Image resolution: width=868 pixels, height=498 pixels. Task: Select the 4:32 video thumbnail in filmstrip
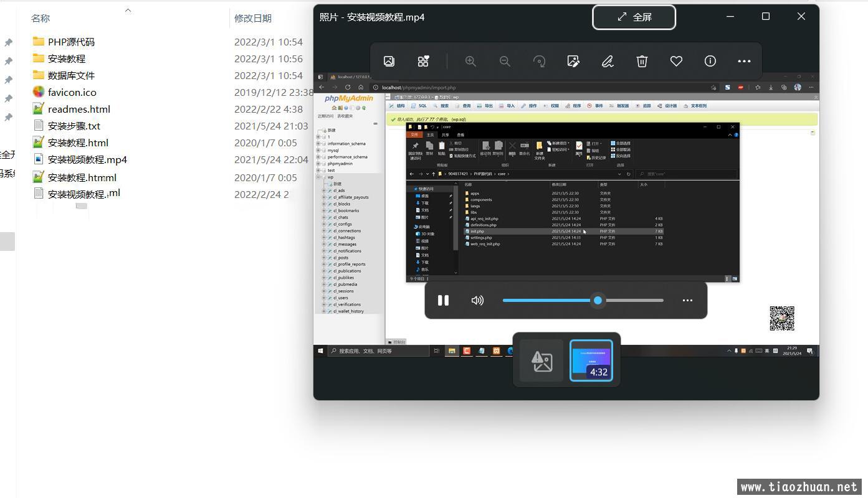point(591,360)
